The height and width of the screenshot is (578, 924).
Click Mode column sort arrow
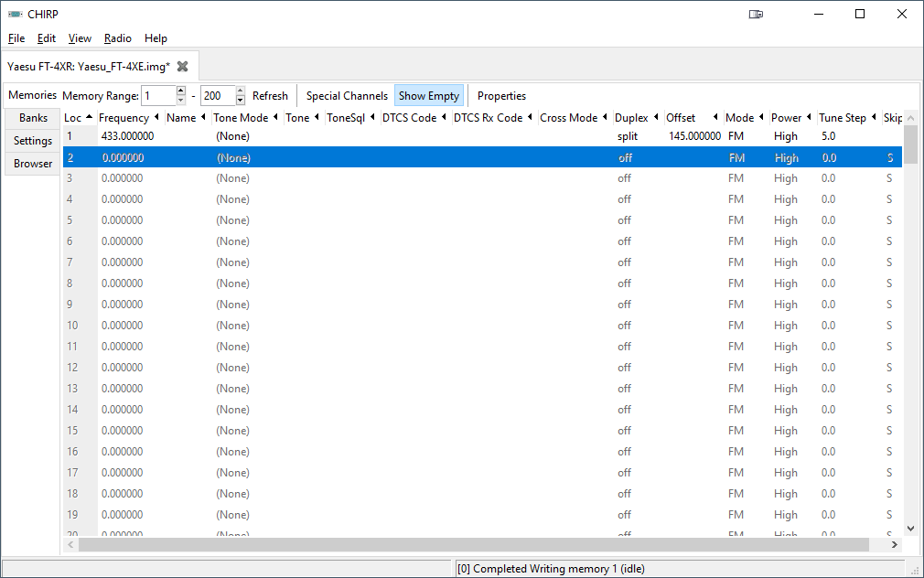pos(761,117)
